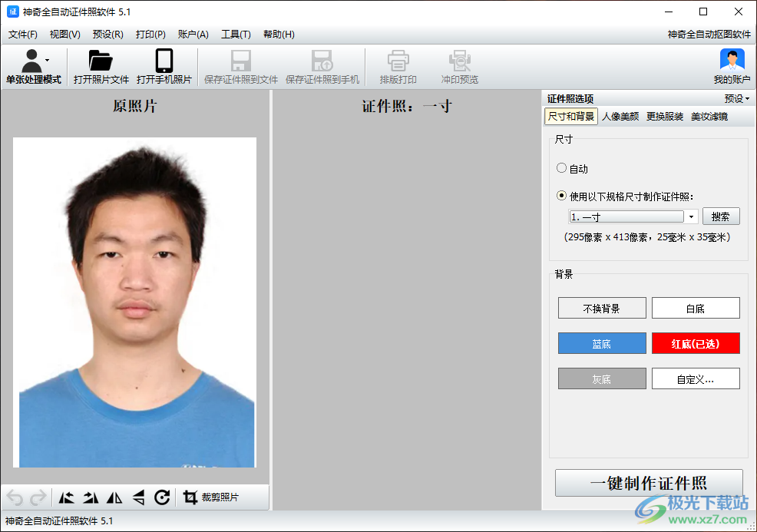Click the free rotate icon
Image resolution: width=757 pixels, height=532 pixels.
coord(162,497)
